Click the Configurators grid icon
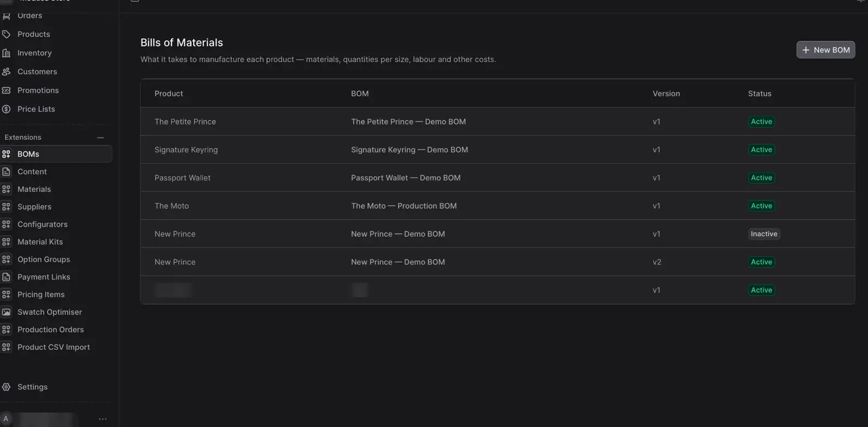Image resolution: width=868 pixels, height=427 pixels. pyautogui.click(x=6, y=224)
